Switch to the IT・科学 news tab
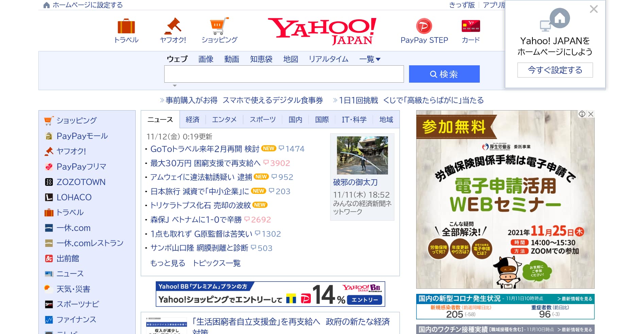Screen dimensions: 644x334 coord(354,120)
